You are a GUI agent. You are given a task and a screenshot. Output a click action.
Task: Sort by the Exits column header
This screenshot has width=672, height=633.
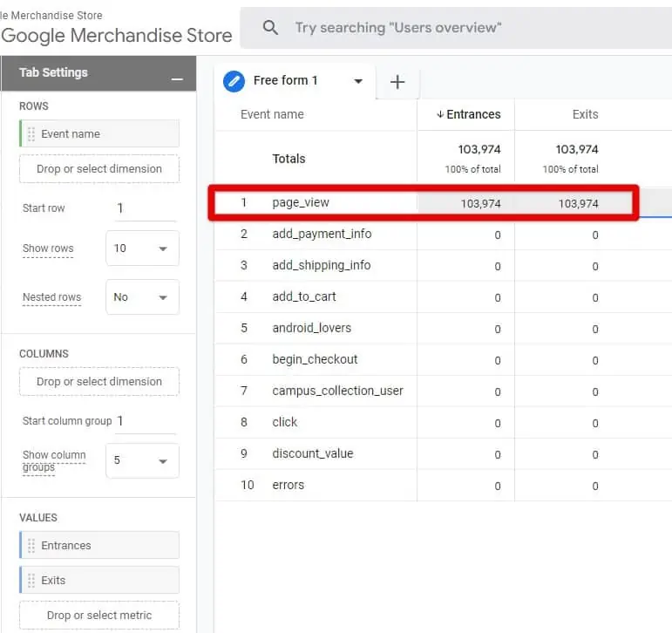(585, 114)
